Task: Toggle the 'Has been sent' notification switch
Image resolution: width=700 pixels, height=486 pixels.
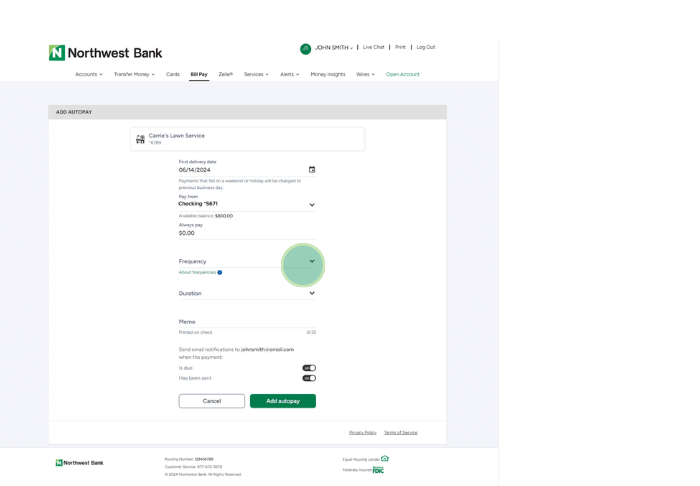Action: coord(309,378)
